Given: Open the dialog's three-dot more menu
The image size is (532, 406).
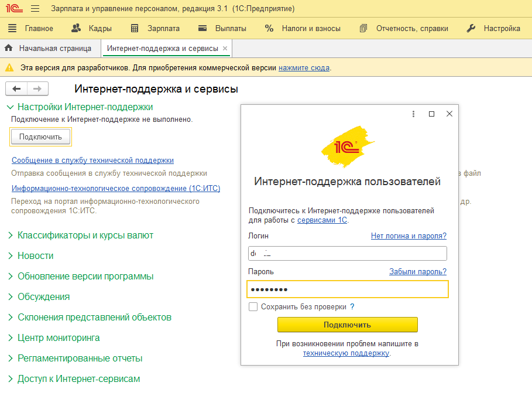Looking at the screenshot, I should coord(413,114).
